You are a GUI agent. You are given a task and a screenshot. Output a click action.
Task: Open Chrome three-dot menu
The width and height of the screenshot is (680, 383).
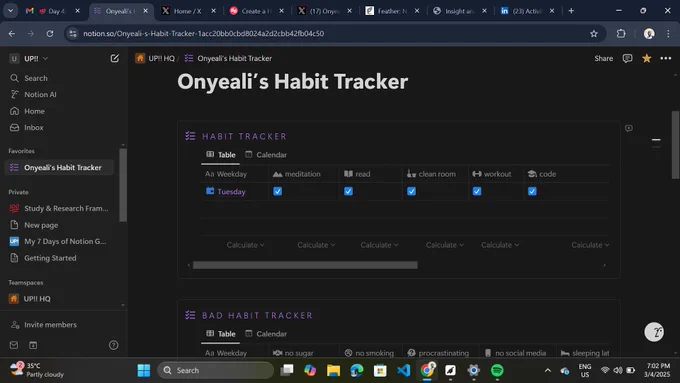click(668, 33)
